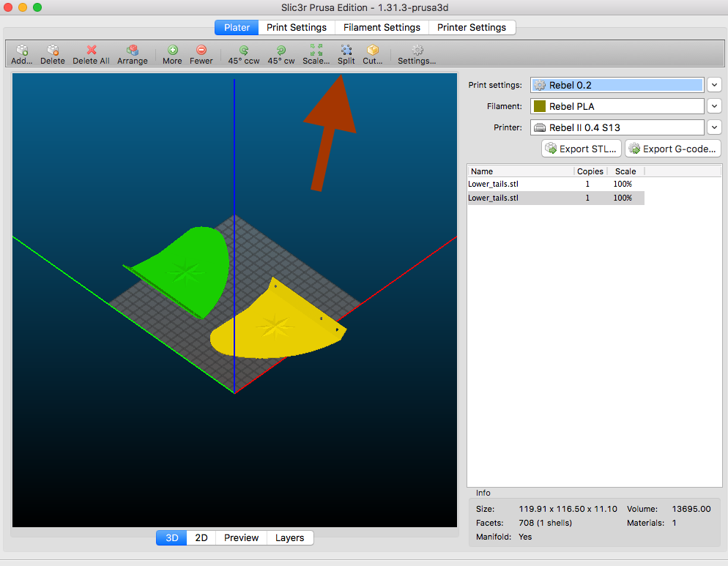
Task: Click the Add model toolbar icon
Action: click(22, 51)
